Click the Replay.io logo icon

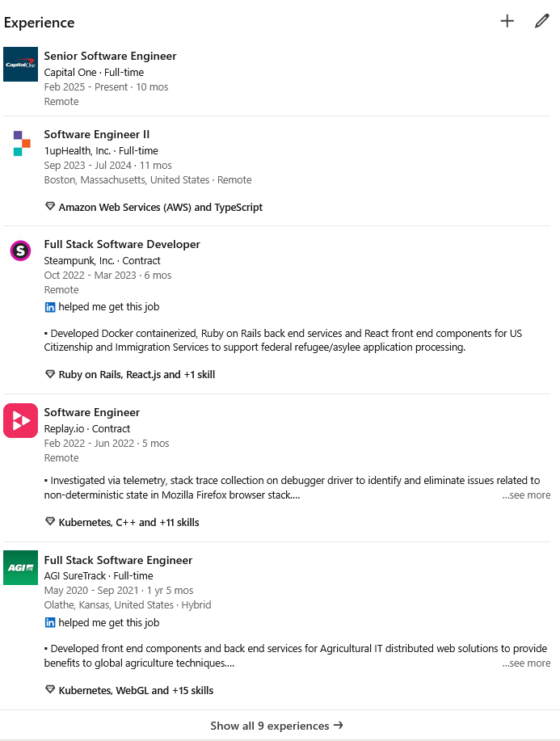(x=20, y=420)
